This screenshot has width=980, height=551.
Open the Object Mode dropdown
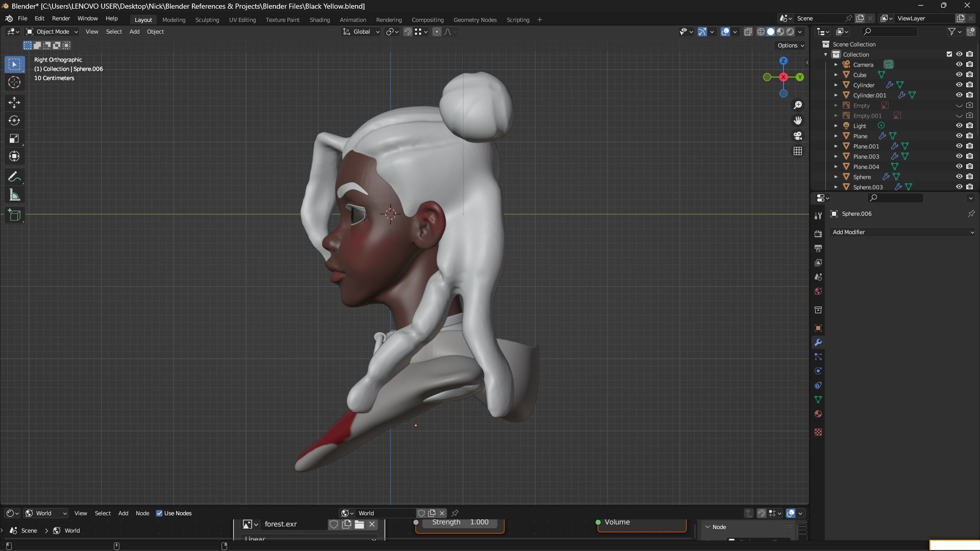pos(52,32)
